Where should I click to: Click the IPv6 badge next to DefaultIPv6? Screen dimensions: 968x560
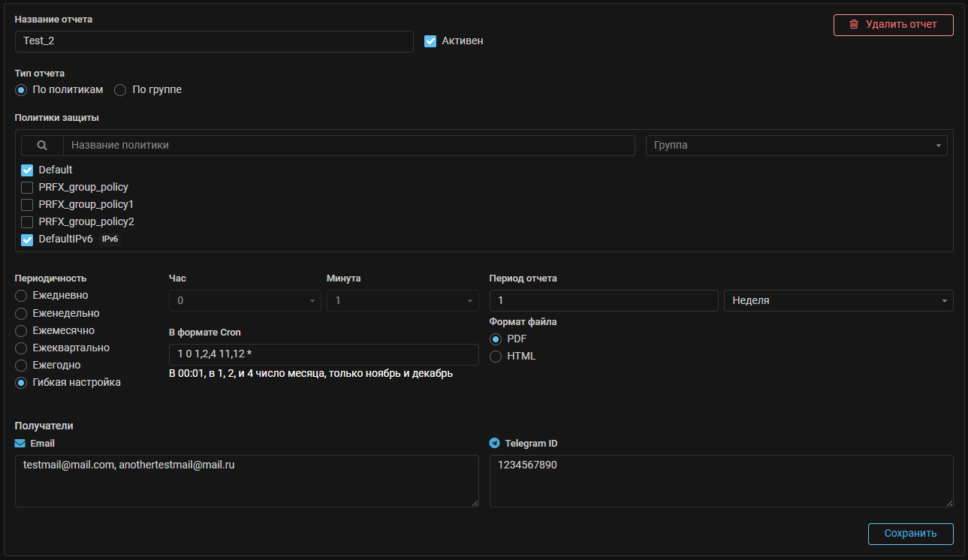pos(110,239)
